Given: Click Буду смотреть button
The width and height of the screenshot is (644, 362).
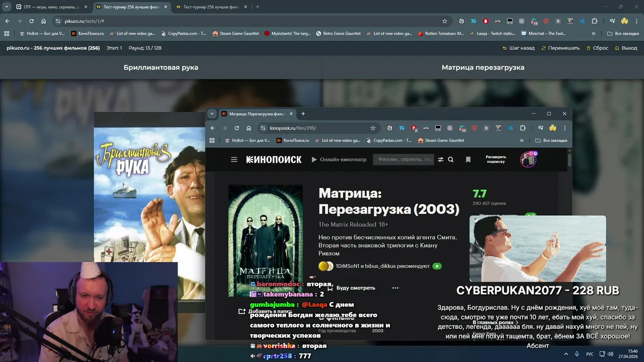Looking at the screenshot, I should tap(352, 288).
